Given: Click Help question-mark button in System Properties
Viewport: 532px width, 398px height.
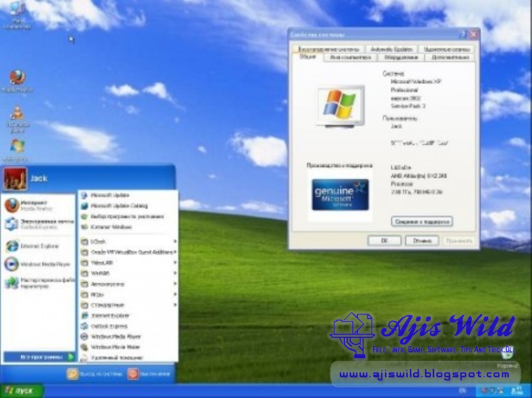Looking at the screenshot, I should [x=463, y=34].
